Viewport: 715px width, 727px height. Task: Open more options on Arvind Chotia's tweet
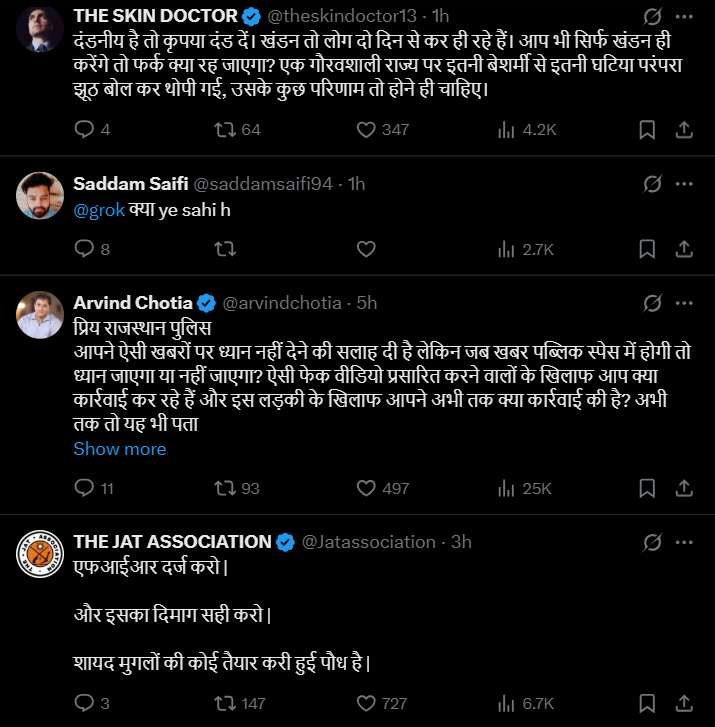point(685,303)
